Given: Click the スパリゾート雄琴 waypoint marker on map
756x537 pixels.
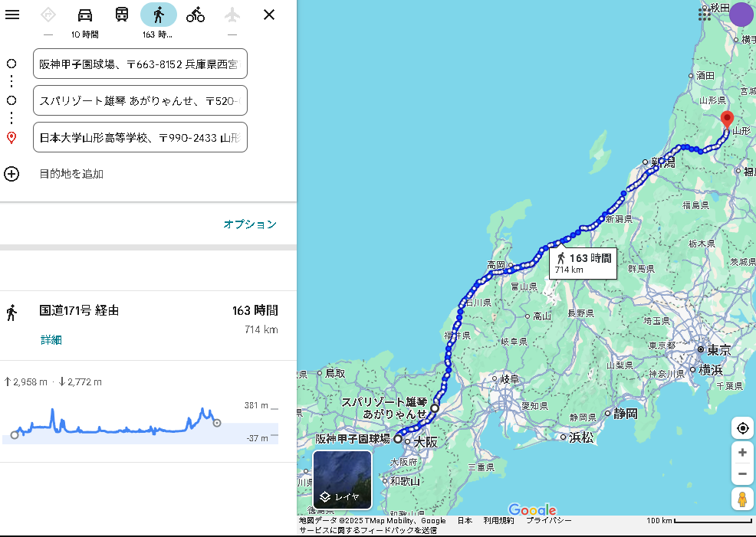Looking at the screenshot, I should point(435,408).
